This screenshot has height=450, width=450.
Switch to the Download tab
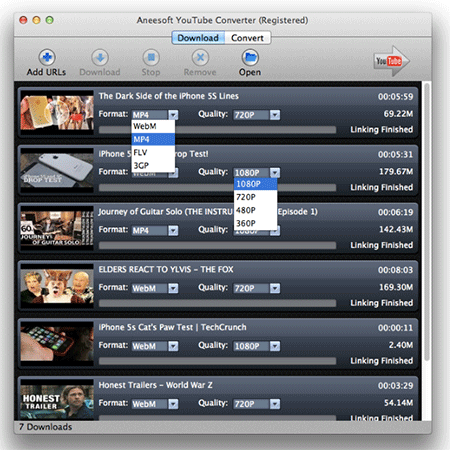[198, 38]
